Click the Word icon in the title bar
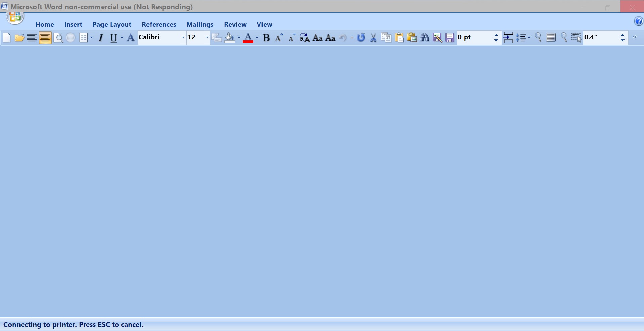This screenshot has height=331, width=644. (x=5, y=6)
